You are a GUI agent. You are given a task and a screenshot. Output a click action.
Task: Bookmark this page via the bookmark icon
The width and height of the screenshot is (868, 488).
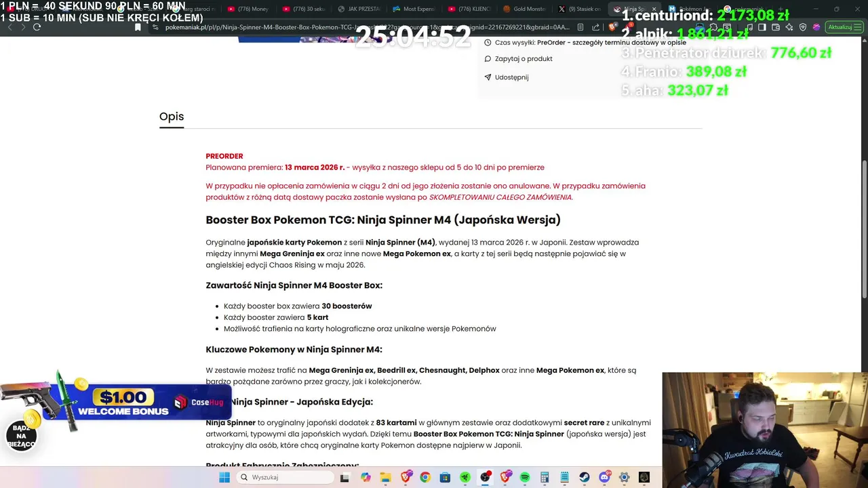(x=138, y=27)
